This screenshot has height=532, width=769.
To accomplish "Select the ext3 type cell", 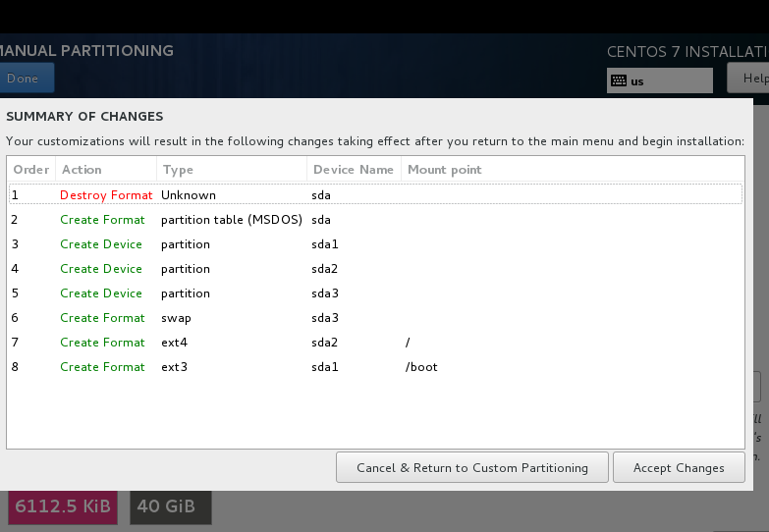I will (174, 367).
